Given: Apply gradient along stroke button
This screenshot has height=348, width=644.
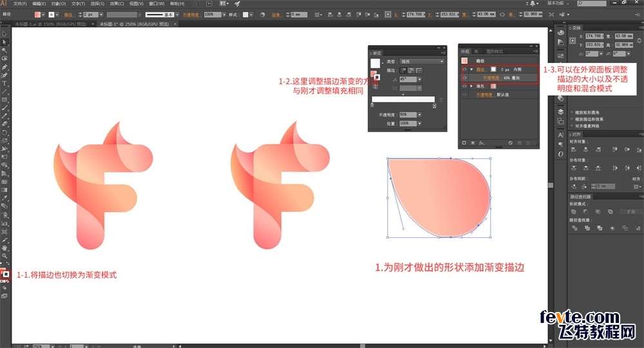Looking at the screenshot, I should pos(411,70).
